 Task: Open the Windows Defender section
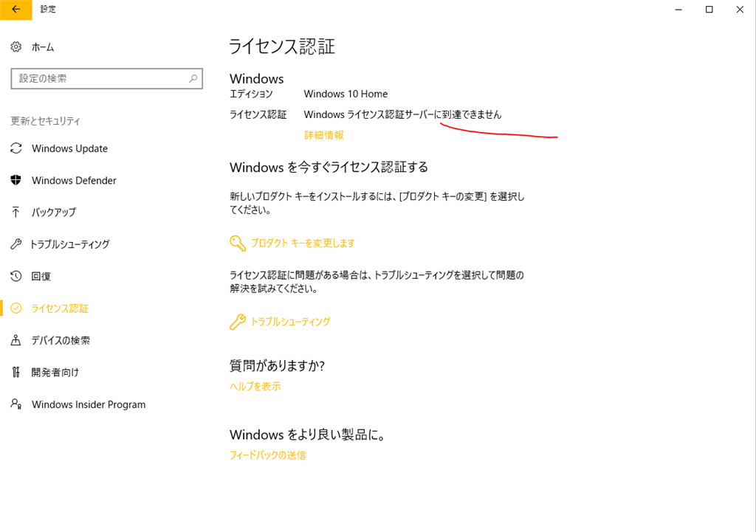[x=74, y=180]
